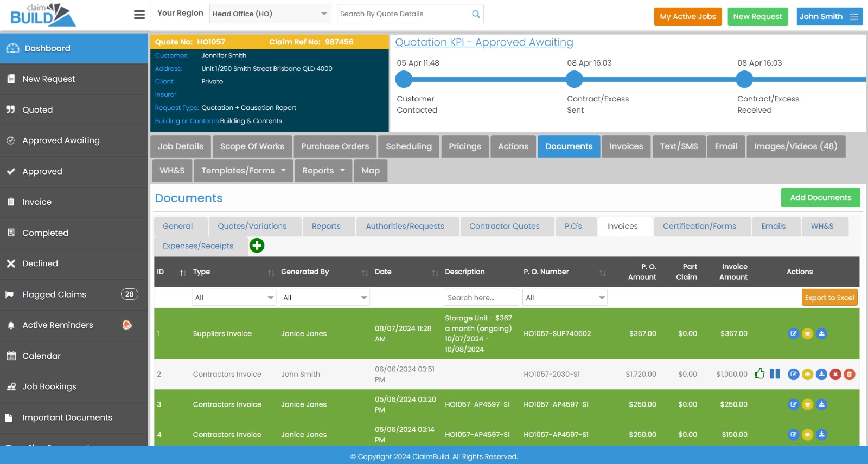Expand the Templates/Forms dropdown menu
The width and height of the screenshot is (868, 464).
243,171
